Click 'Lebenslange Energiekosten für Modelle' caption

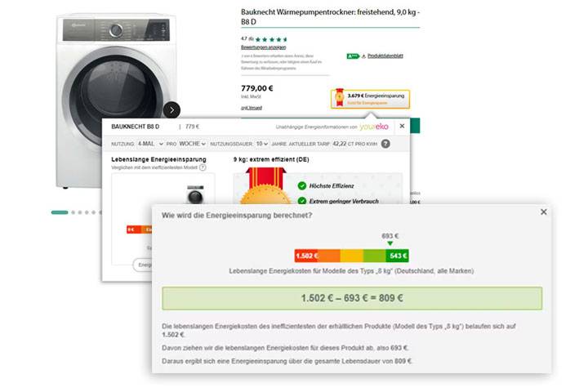pos(351,271)
